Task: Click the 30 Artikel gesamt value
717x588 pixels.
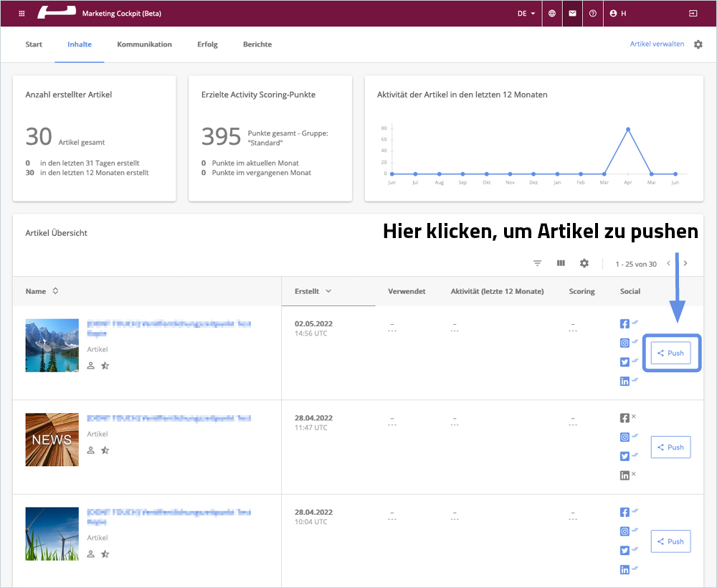Action: pyautogui.click(x=39, y=136)
